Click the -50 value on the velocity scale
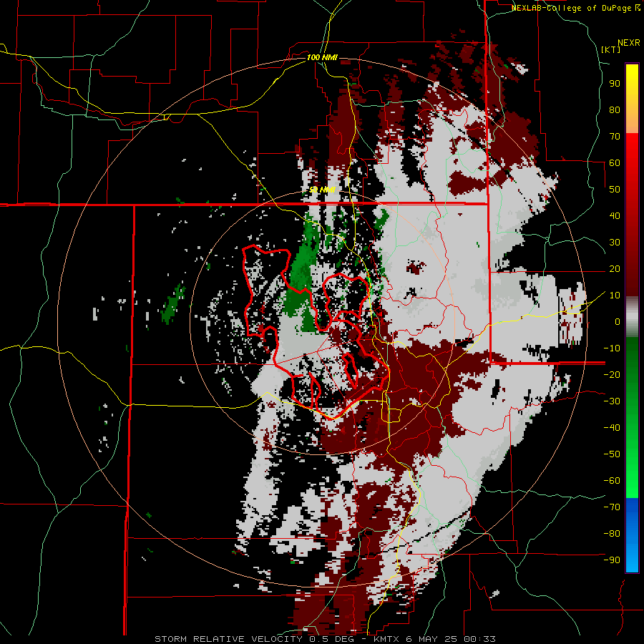The image size is (644, 644). point(612,454)
